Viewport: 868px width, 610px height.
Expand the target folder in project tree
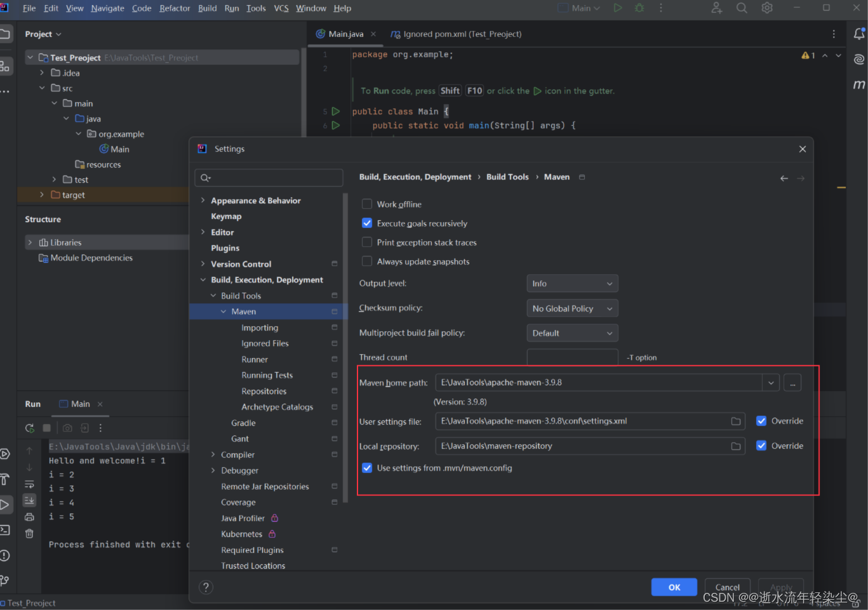(x=42, y=195)
